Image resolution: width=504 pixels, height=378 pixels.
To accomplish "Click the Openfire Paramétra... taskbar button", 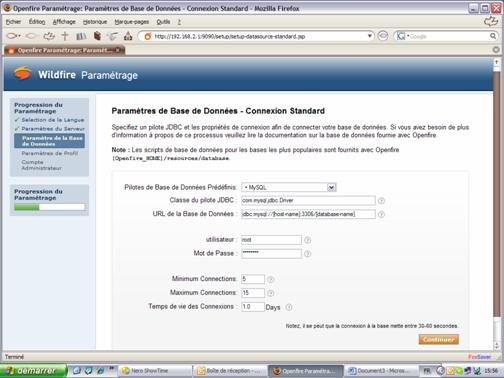I will coord(306,371).
